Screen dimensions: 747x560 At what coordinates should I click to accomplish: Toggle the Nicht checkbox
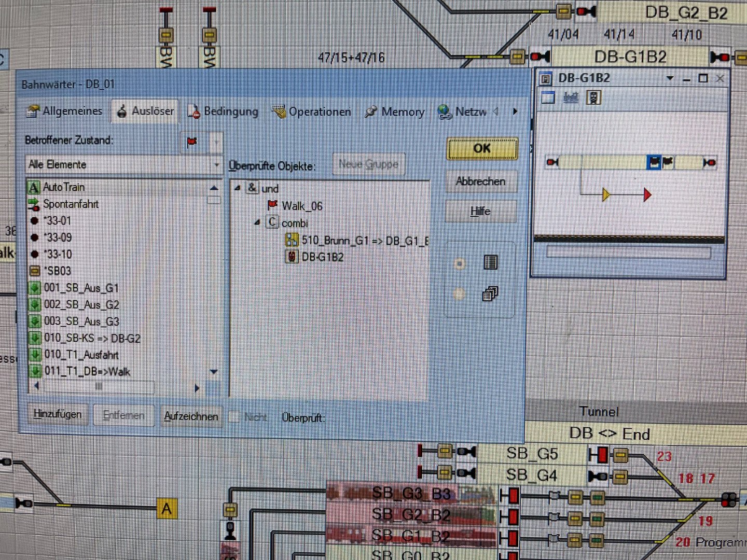click(234, 417)
